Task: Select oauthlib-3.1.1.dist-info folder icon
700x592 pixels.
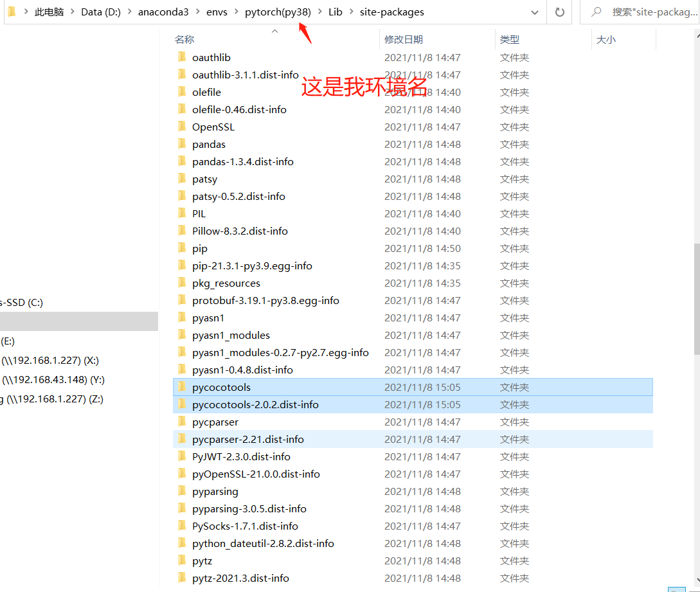Action: (182, 74)
